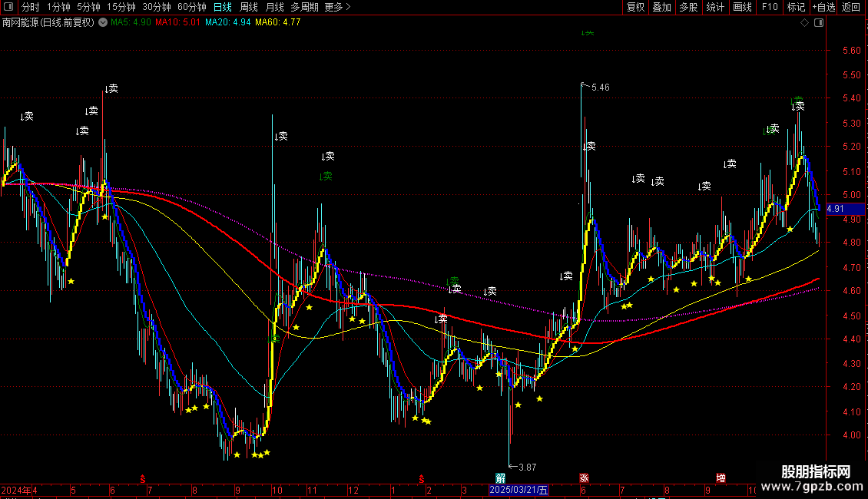The width and height of the screenshot is (868, 499).
Task: Click the MA10: 5.01 indicator value
Action: pyautogui.click(x=177, y=22)
